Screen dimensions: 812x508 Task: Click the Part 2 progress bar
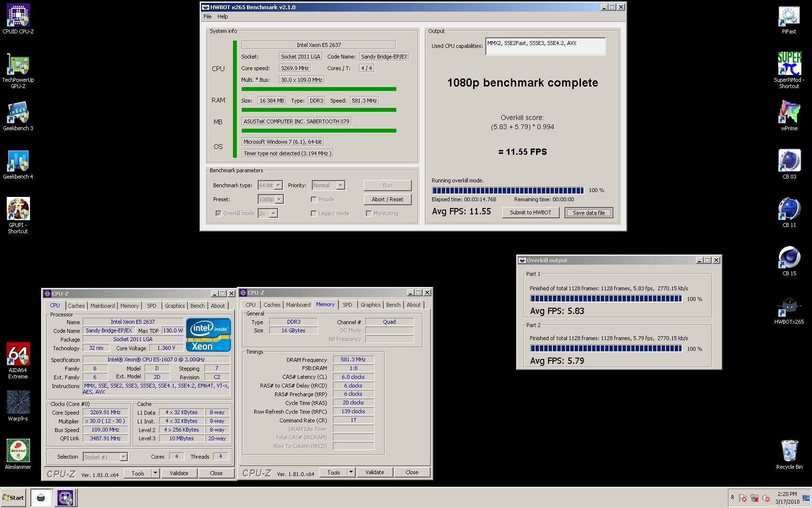pos(606,348)
